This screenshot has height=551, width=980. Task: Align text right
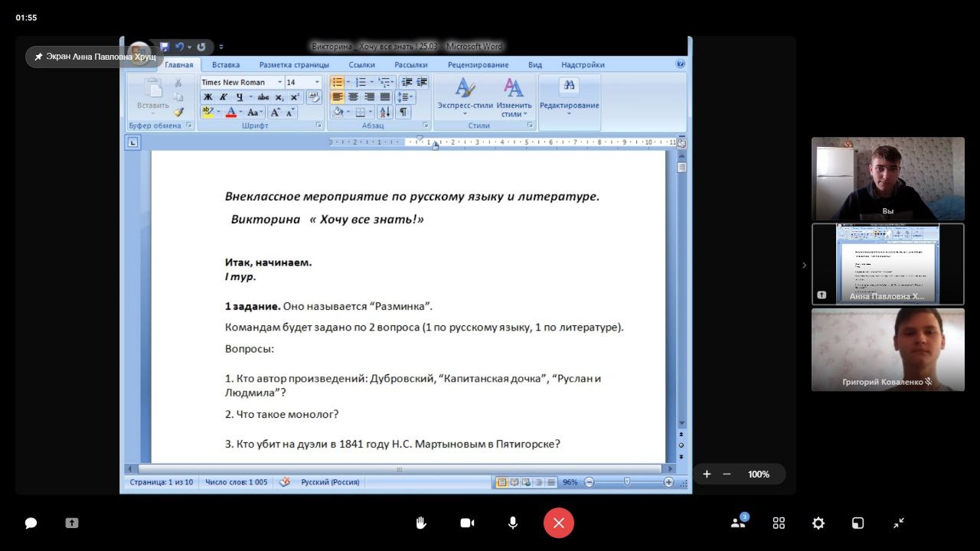(369, 97)
